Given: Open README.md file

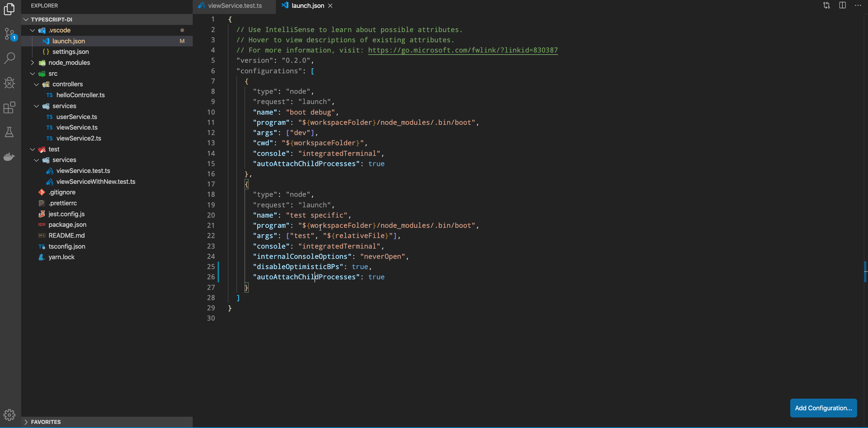Looking at the screenshot, I should click(107, 236).
